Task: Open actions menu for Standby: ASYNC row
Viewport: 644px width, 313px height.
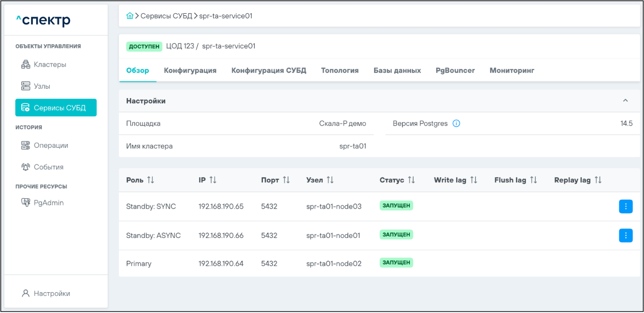Action: point(625,235)
